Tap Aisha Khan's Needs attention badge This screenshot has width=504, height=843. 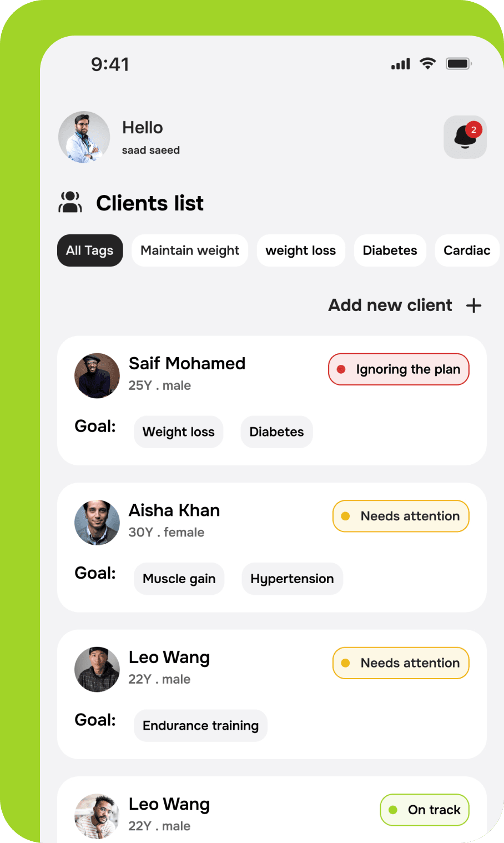tap(401, 516)
